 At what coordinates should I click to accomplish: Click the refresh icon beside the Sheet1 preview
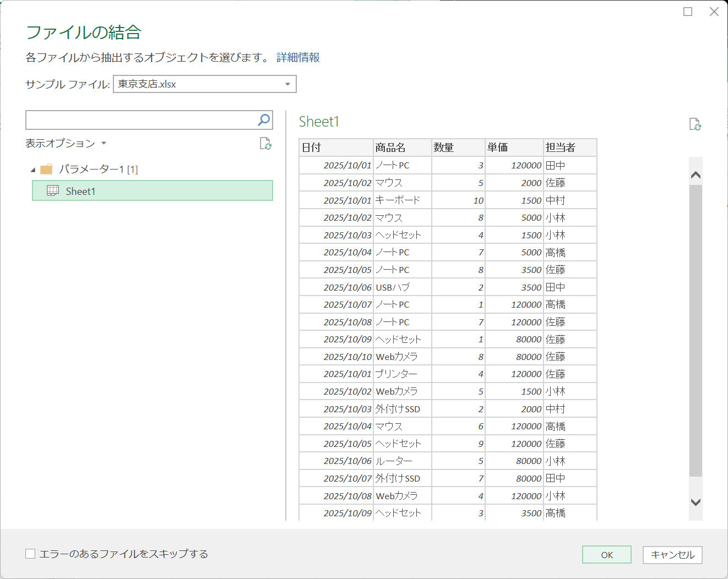click(696, 124)
